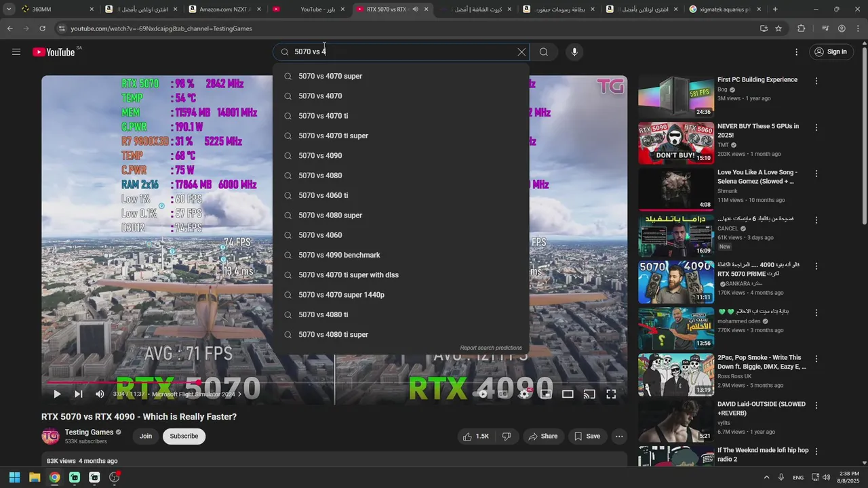Screen dimensions: 868x488
Task: Bookmark this page with the star icon
Action: [x=778, y=28]
